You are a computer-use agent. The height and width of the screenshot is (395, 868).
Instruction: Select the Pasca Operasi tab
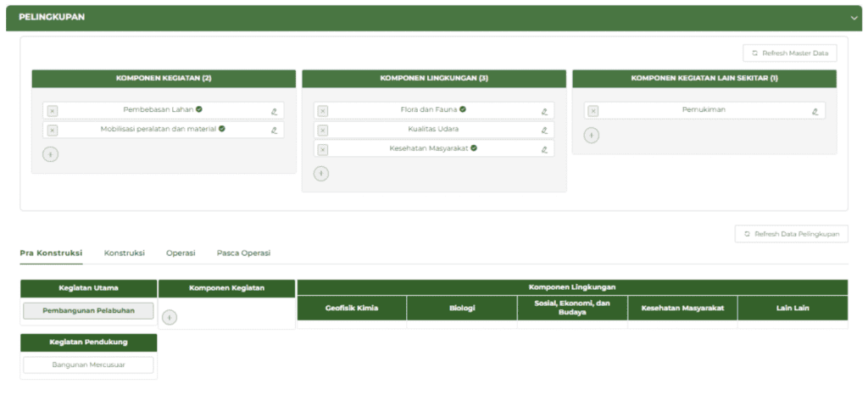pos(243,253)
